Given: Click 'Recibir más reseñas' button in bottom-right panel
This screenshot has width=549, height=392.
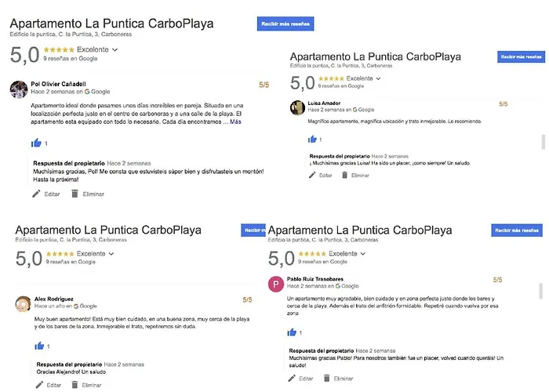Looking at the screenshot, I should coord(517,230).
